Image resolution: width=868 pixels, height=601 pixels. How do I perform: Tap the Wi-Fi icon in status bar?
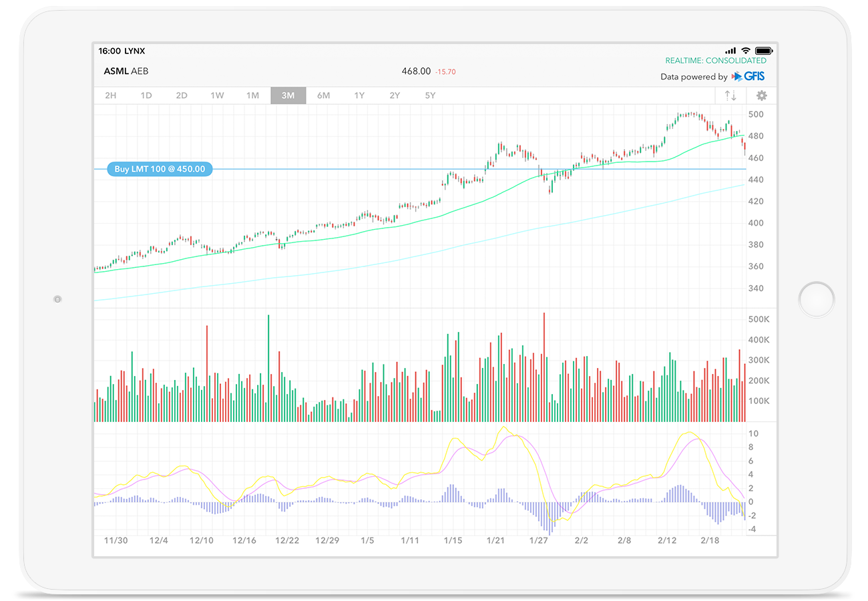tap(745, 51)
